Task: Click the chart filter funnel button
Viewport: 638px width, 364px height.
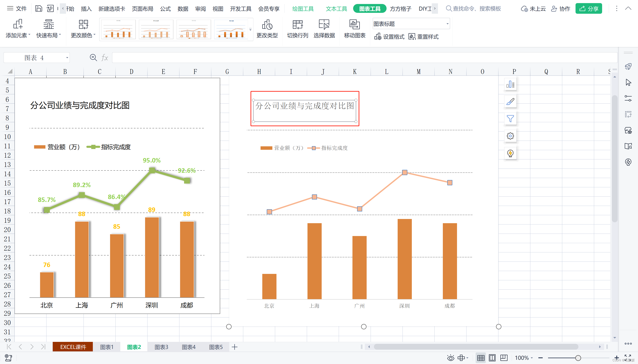Action: coord(510,119)
